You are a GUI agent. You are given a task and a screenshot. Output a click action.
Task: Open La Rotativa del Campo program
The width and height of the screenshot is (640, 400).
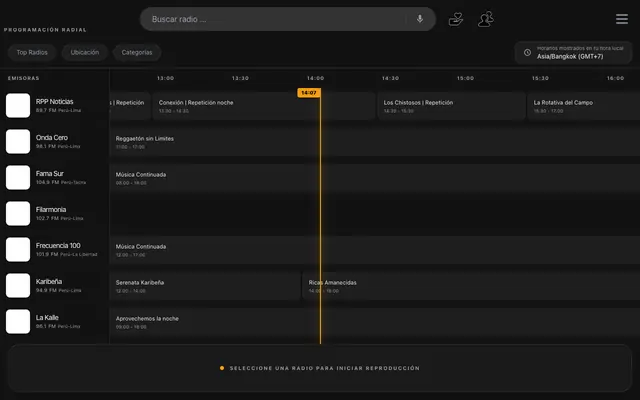tap(584, 106)
